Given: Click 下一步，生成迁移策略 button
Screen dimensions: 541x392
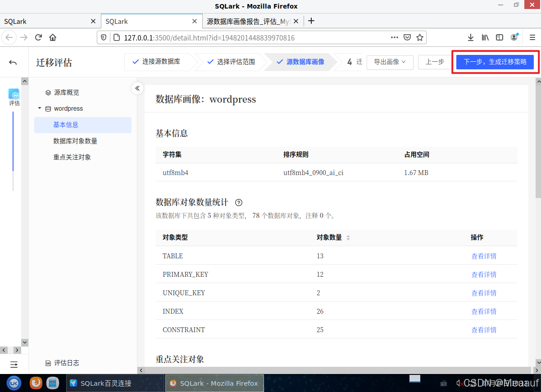Looking at the screenshot, I should click(495, 62).
